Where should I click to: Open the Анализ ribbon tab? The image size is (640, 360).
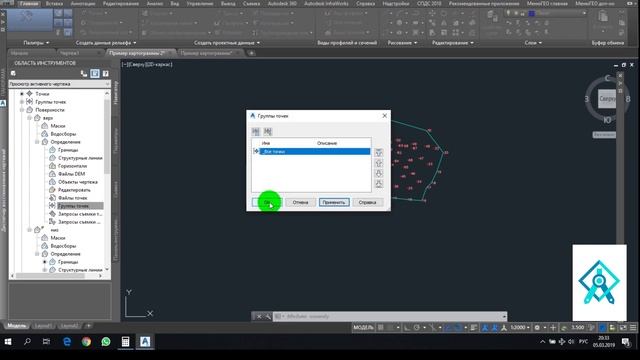[x=155, y=3]
